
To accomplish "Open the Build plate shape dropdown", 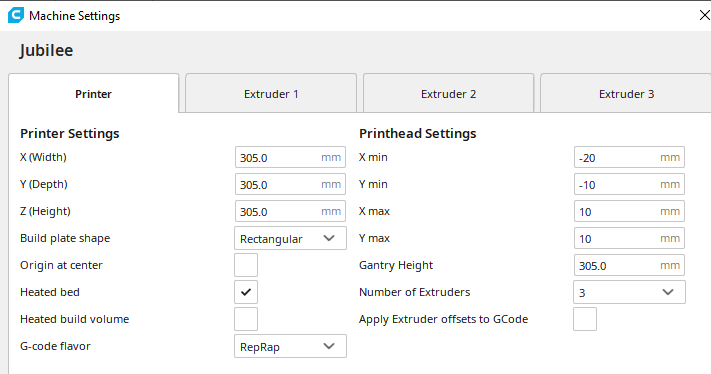I will [x=290, y=238].
